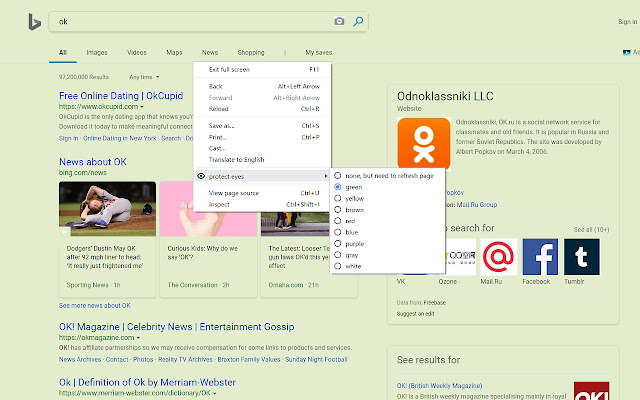The image size is (640, 400).
Task: Select the purple radio option
Action: (x=349, y=244)
